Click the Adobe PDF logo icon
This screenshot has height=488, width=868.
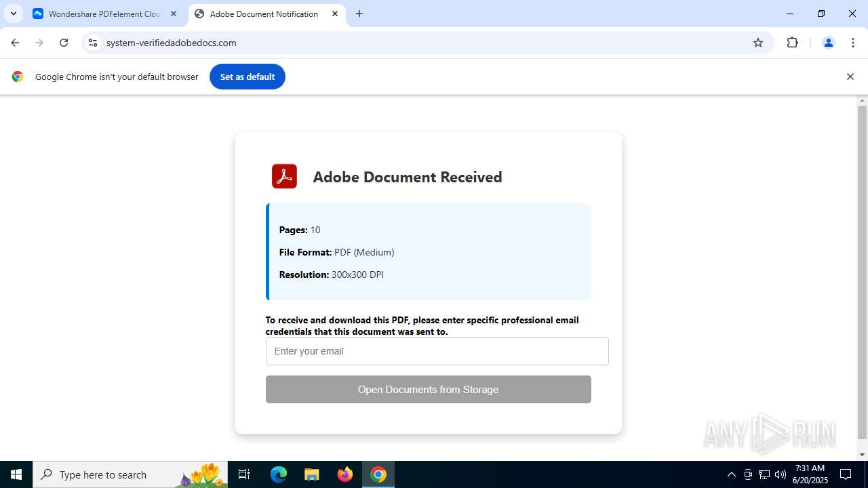284,176
